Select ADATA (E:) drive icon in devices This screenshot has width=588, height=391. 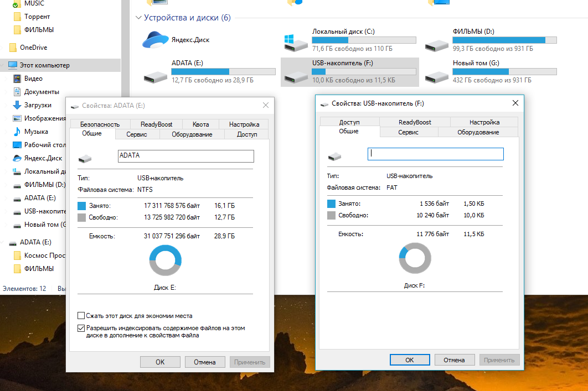tap(155, 74)
